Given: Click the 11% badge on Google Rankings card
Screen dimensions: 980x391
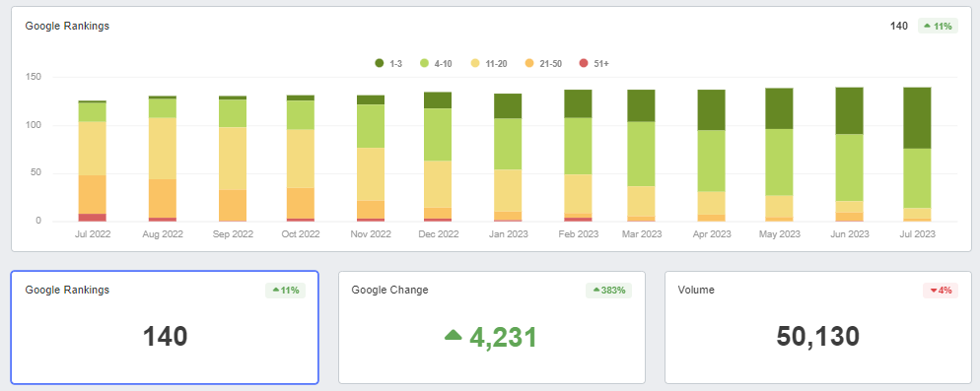Looking at the screenshot, I should point(286,291).
